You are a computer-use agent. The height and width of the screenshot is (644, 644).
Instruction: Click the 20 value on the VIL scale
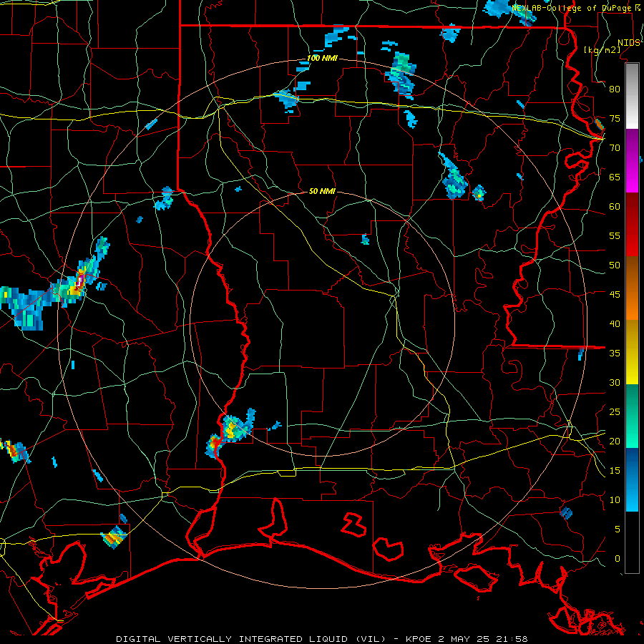click(615, 441)
